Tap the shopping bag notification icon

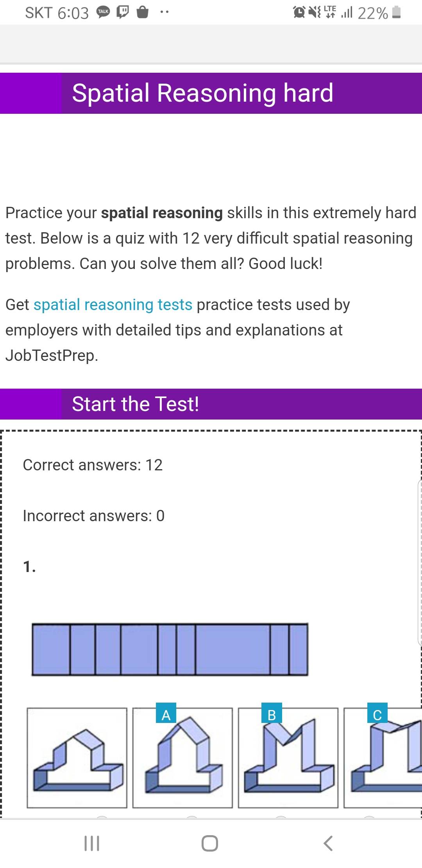[x=143, y=12]
